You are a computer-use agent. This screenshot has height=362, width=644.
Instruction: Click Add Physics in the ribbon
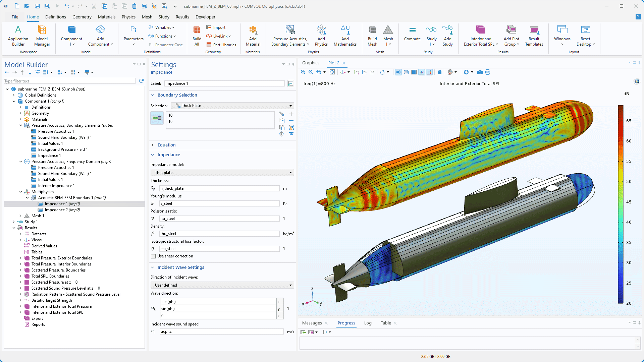tap(321, 35)
